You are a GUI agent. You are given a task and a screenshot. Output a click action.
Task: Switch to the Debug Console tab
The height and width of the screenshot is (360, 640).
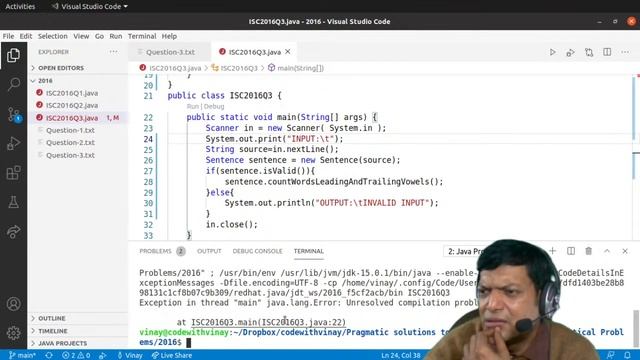click(257, 251)
